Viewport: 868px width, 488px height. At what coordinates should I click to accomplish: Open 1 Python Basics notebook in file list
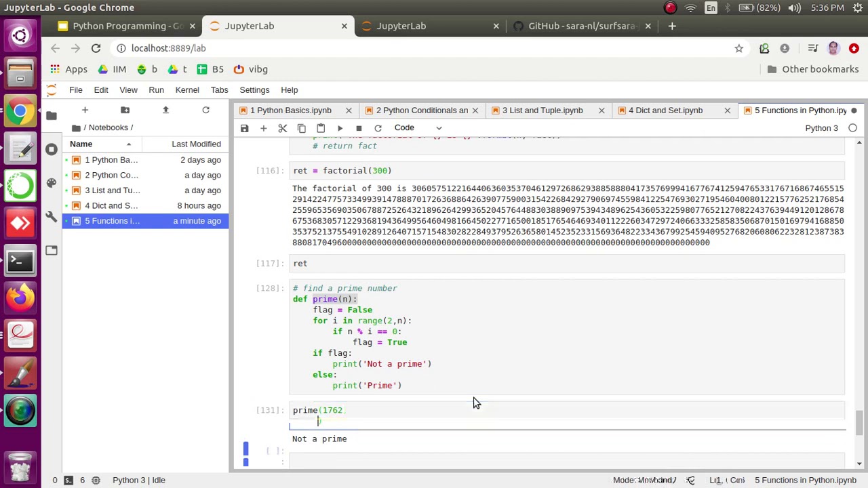point(145,160)
